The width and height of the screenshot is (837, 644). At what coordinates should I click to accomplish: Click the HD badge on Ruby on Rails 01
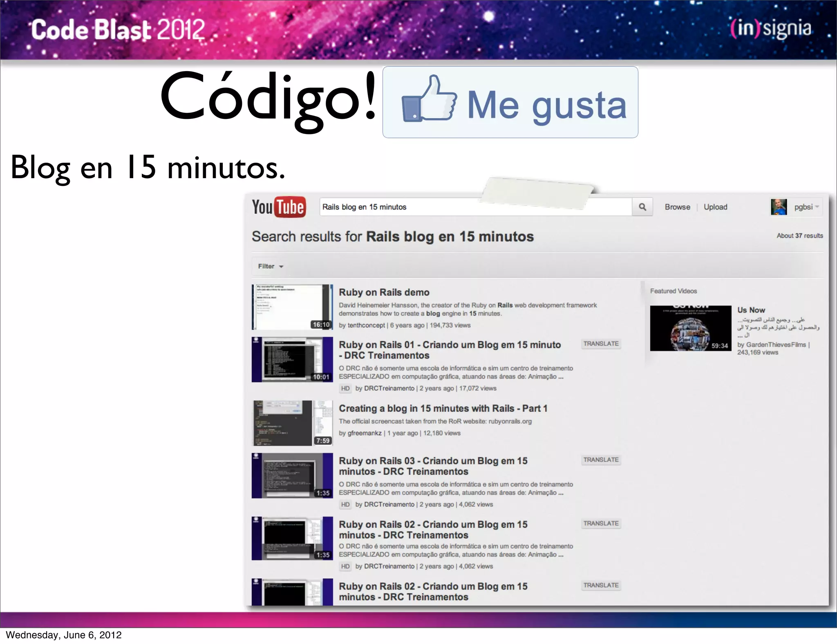coord(345,388)
